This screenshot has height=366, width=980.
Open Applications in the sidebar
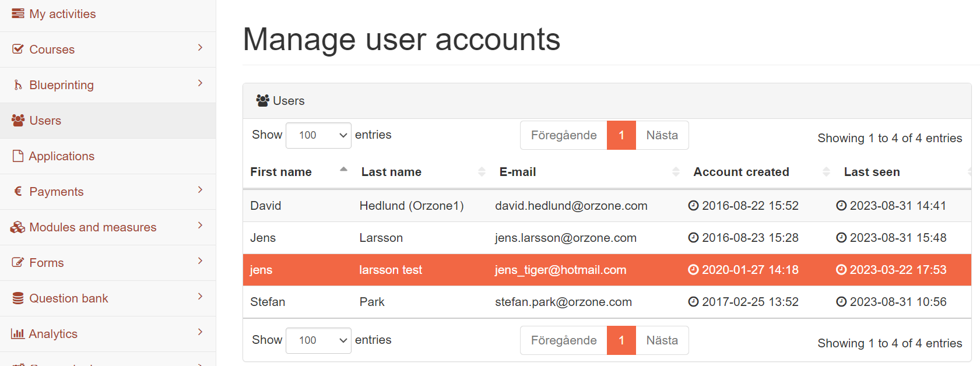(108, 156)
